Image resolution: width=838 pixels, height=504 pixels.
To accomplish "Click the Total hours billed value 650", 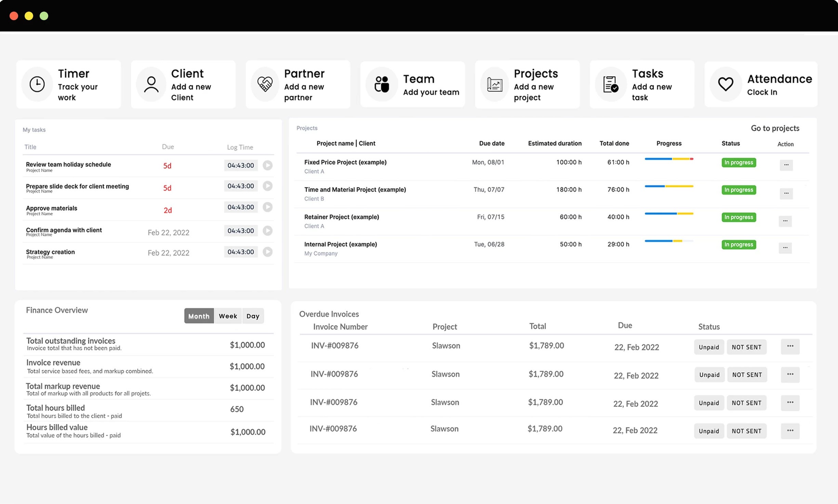I will pyautogui.click(x=237, y=409).
